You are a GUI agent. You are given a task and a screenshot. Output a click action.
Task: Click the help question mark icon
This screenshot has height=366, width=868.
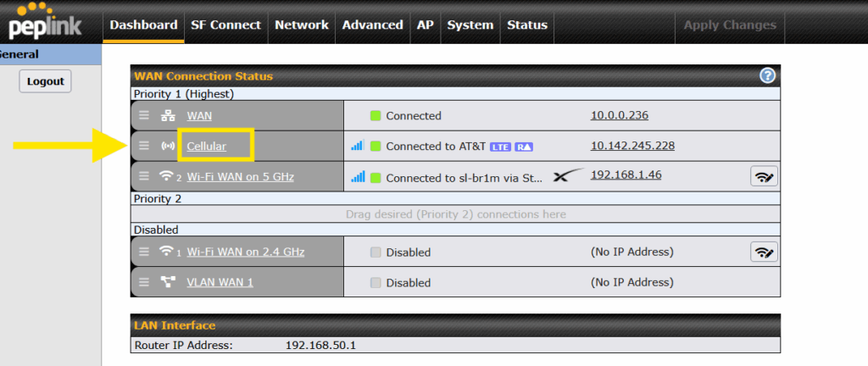coord(768,76)
